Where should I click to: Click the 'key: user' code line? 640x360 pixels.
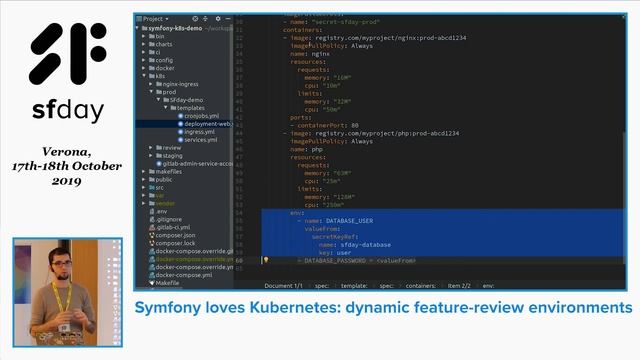coord(335,253)
